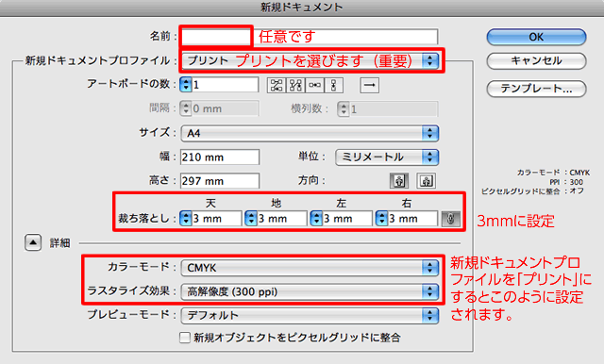Click the 右 right bleed stepper
The image size is (604, 364).
tap(381, 219)
